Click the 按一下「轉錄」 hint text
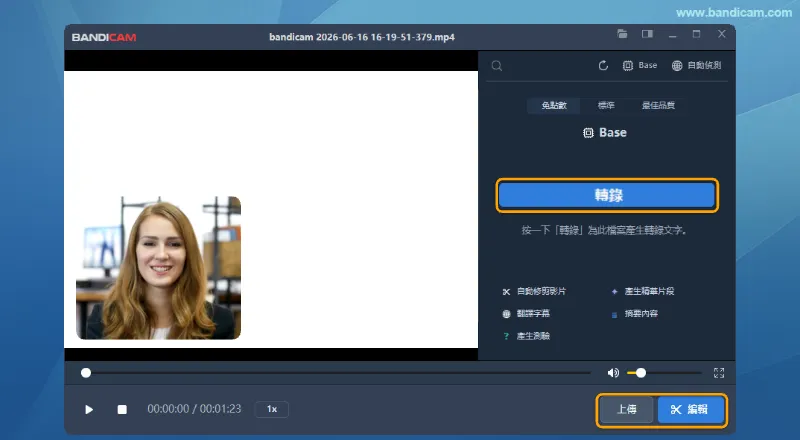Screen dimensions: 800x440 pyautogui.click(x=604, y=230)
